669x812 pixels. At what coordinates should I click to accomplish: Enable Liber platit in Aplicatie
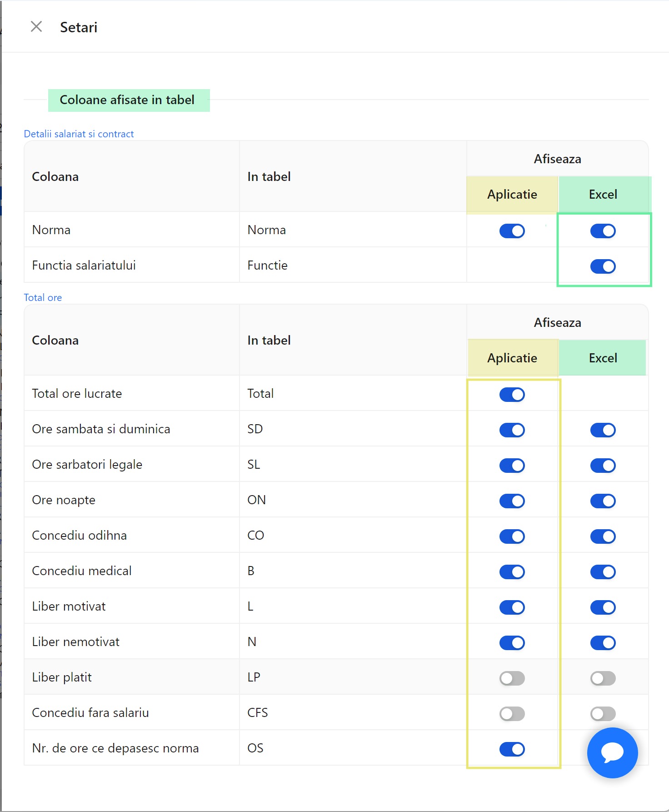[512, 678]
